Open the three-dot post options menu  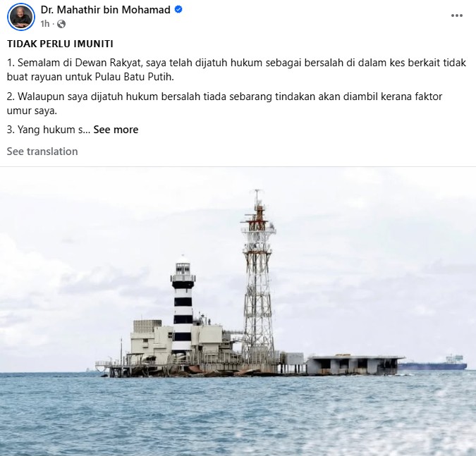(x=456, y=16)
